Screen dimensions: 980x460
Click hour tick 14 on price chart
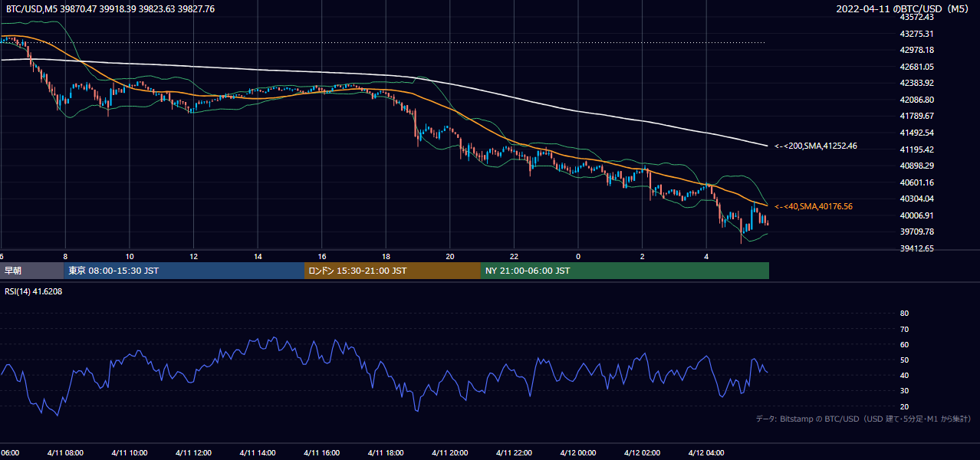258,256
